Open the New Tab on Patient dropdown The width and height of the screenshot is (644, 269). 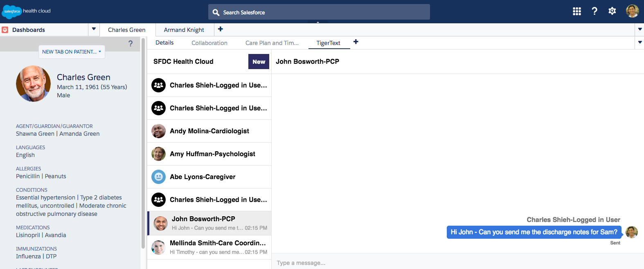(x=72, y=52)
